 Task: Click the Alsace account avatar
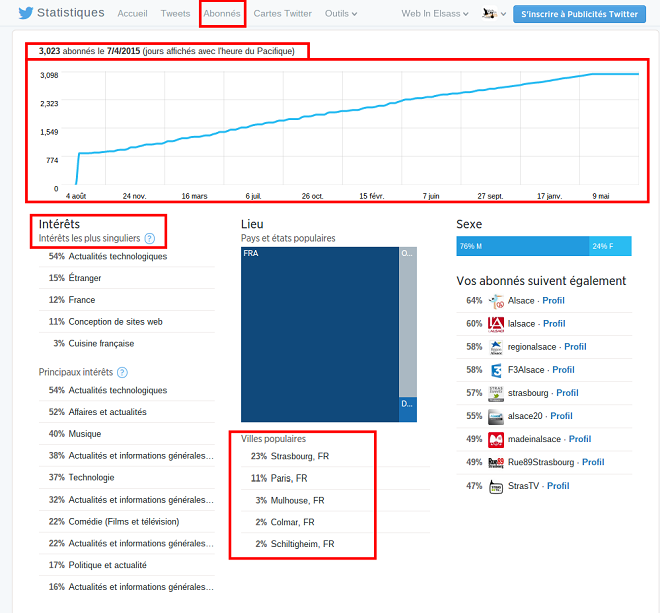point(496,301)
